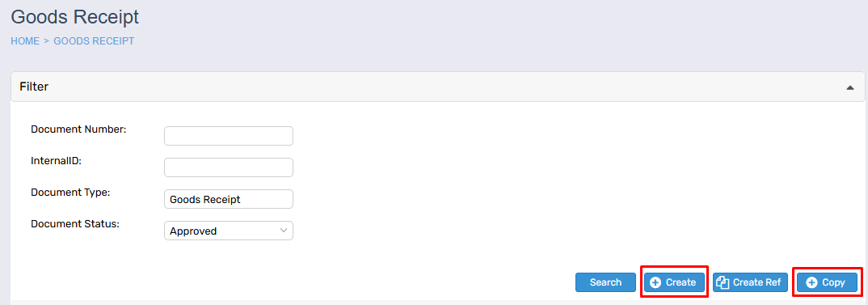The width and height of the screenshot is (868, 305).
Task: Click the Document Type field showing Goods Receipt
Action: pos(229,199)
